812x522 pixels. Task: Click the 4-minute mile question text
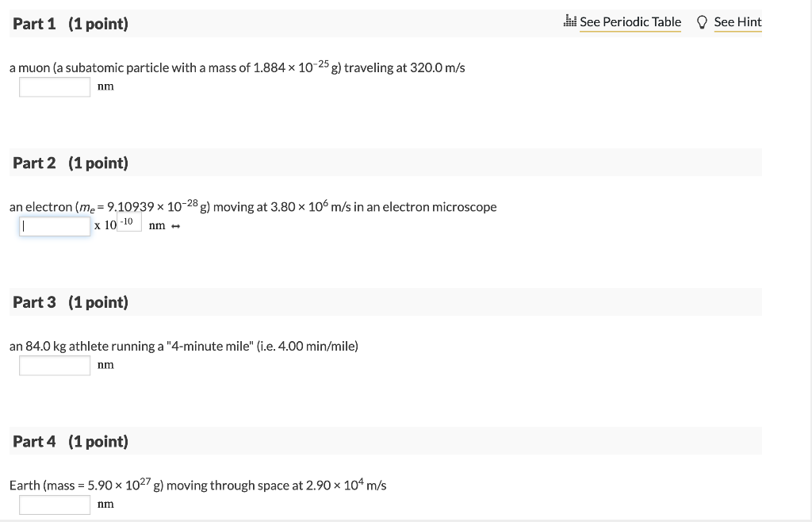(x=183, y=345)
